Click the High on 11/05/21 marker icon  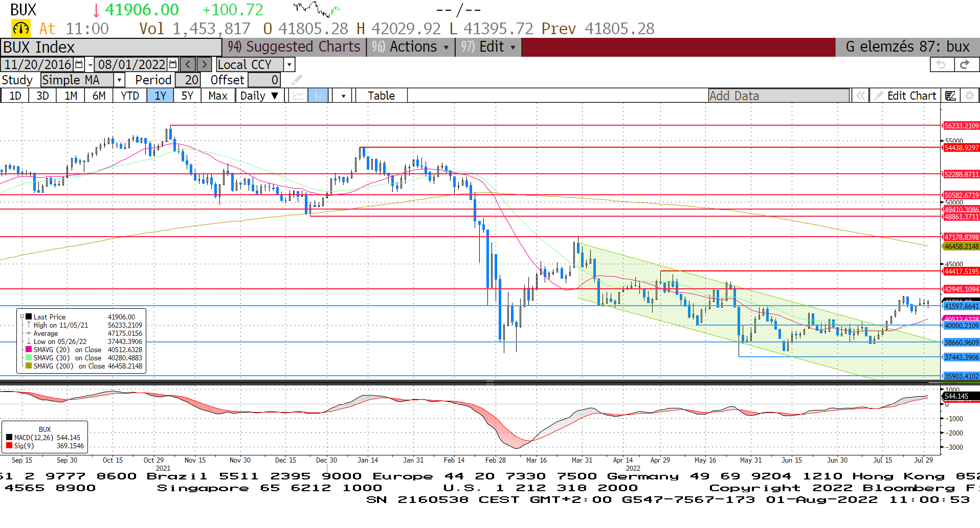[x=29, y=325]
